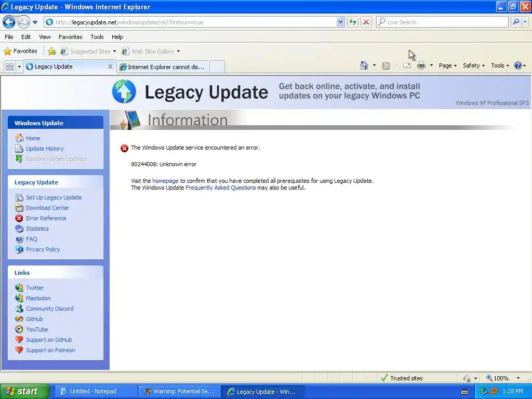Open the Mastodon link

38,298
